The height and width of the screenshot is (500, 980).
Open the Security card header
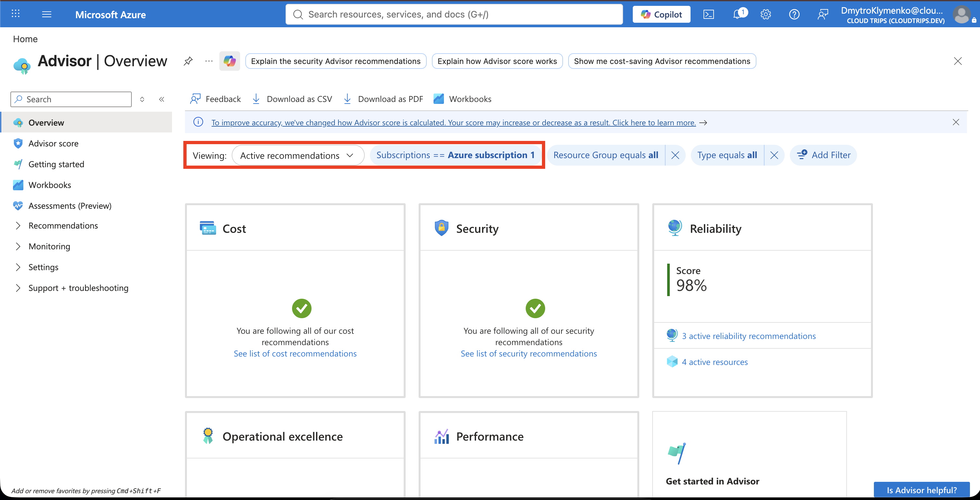[528, 228]
